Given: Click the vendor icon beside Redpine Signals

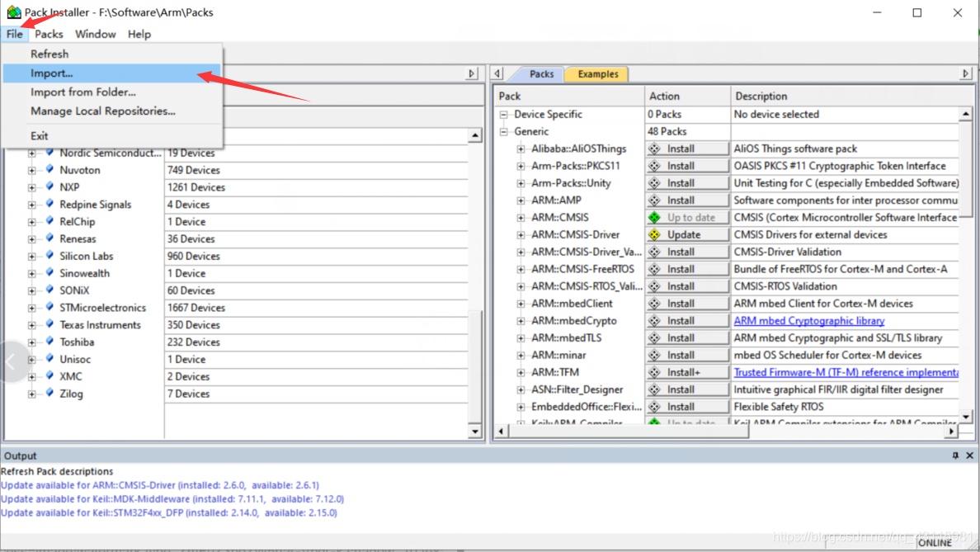Looking at the screenshot, I should (x=50, y=204).
